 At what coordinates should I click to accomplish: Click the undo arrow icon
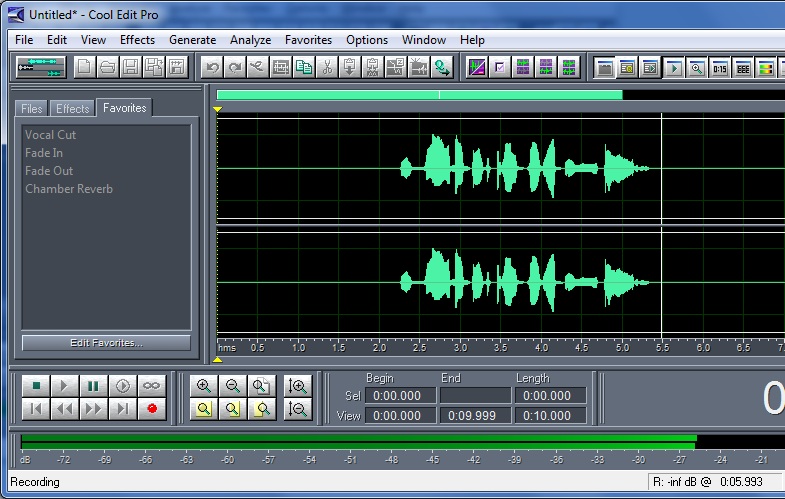click(x=212, y=67)
